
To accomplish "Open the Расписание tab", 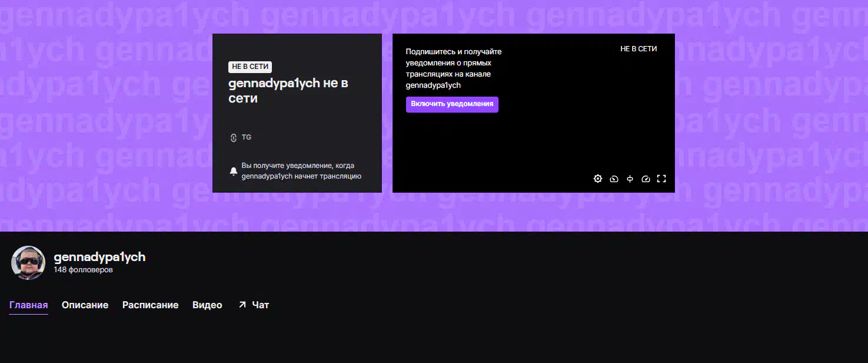I will point(151,305).
